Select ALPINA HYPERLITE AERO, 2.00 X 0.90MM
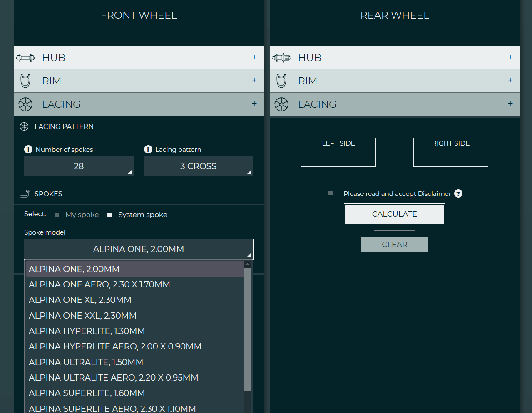Image resolution: width=532 pixels, height=413 pixels. 135,346
